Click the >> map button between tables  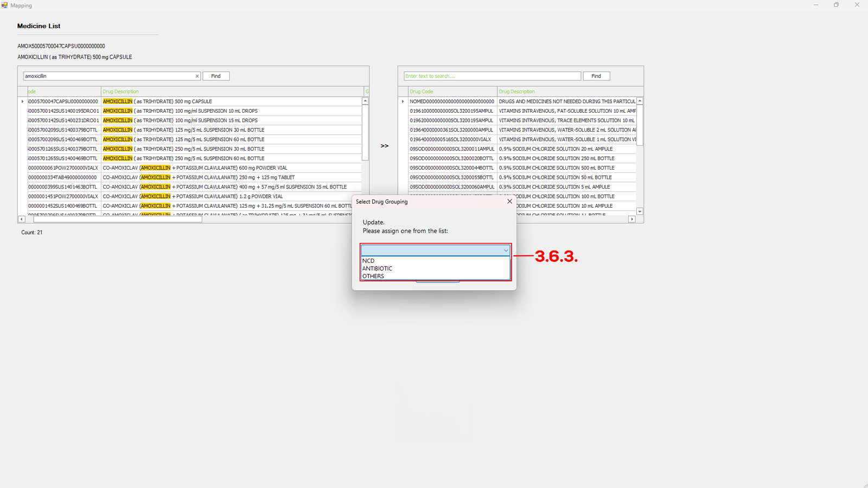pos(384,146)
